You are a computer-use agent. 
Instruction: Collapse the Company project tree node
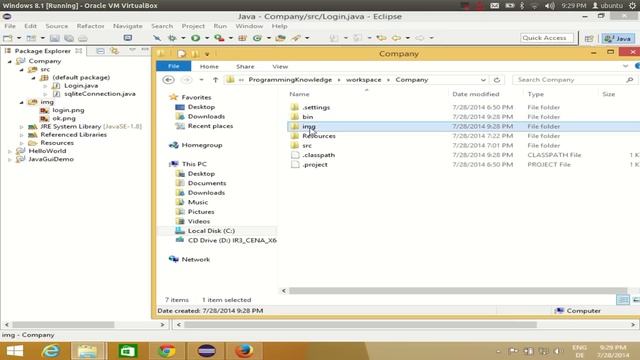(10, 61)
